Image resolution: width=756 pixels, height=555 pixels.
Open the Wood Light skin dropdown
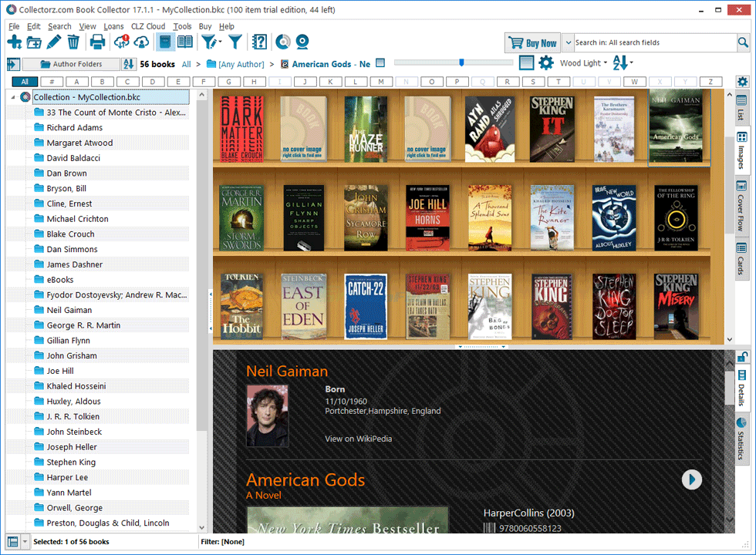[x=583, y=63]
